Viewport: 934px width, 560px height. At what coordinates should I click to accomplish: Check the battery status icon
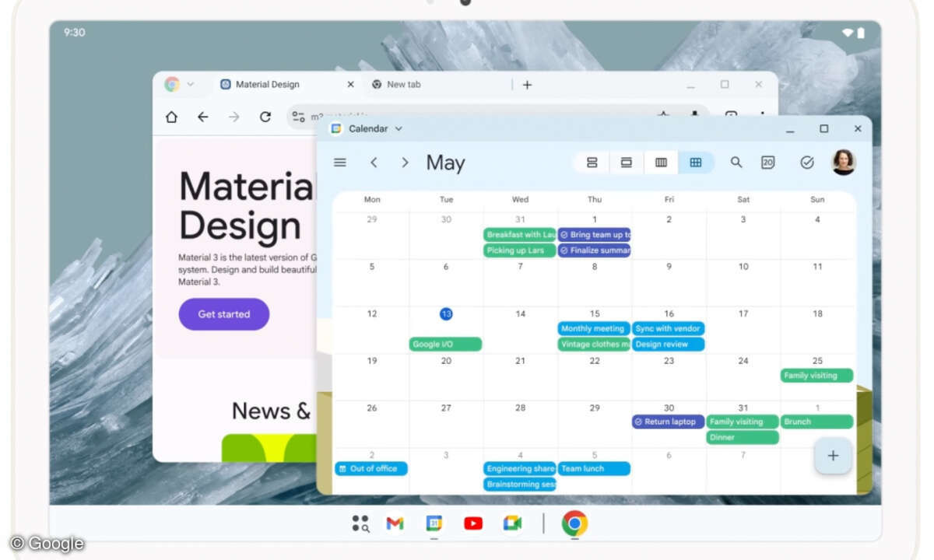tap(861, 33)
